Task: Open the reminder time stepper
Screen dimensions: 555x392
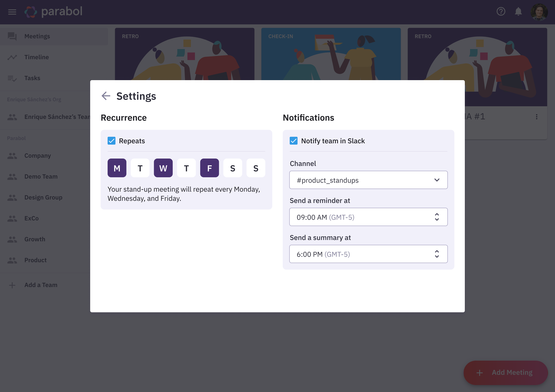Action: click(x=437, y=217)
